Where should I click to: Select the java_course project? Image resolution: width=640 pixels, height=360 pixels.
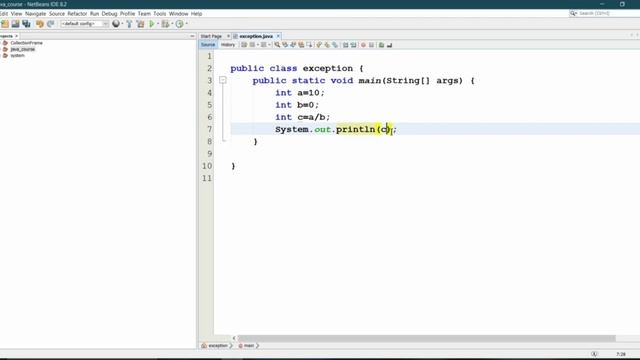coord(22,49)
